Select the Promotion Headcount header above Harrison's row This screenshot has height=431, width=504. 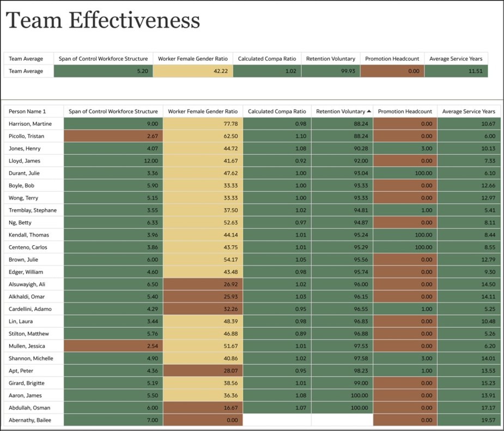[x=405, y=111]
